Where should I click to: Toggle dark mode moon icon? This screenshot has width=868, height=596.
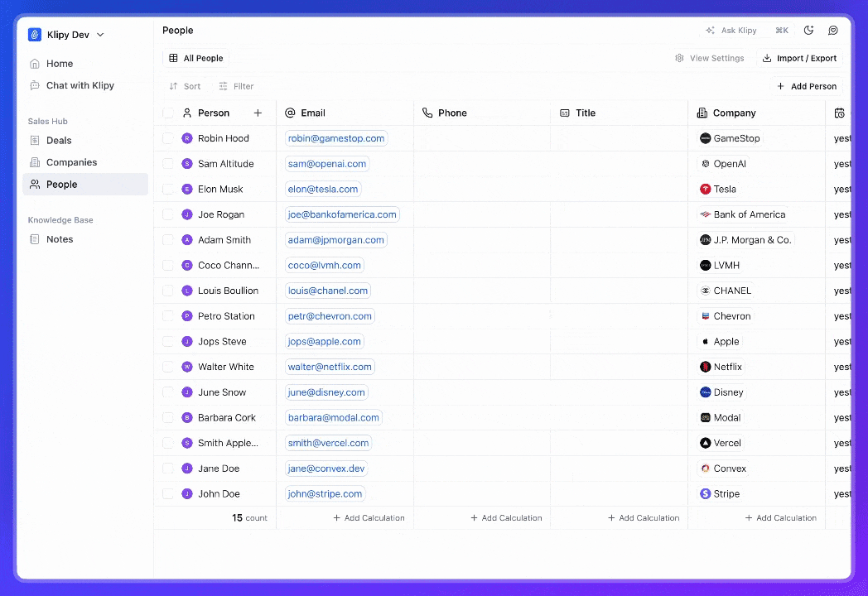click(x=808, y=31)
